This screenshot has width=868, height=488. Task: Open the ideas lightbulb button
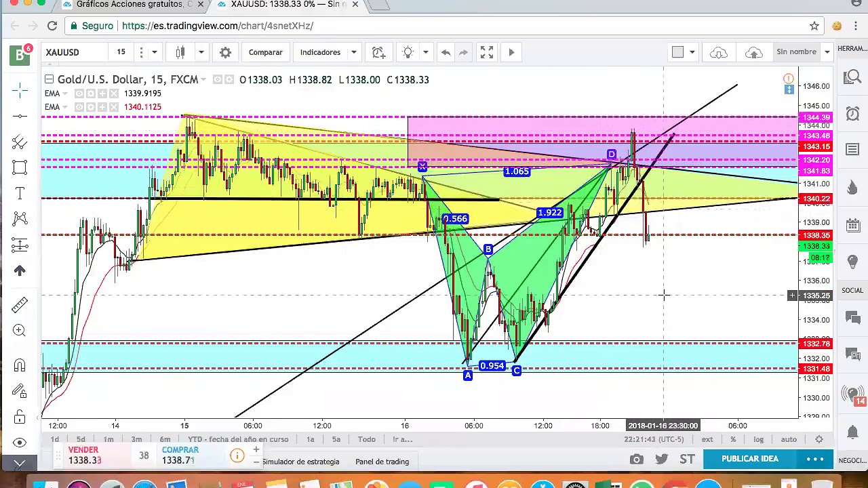pyautogui.click(x=408, y=52)
